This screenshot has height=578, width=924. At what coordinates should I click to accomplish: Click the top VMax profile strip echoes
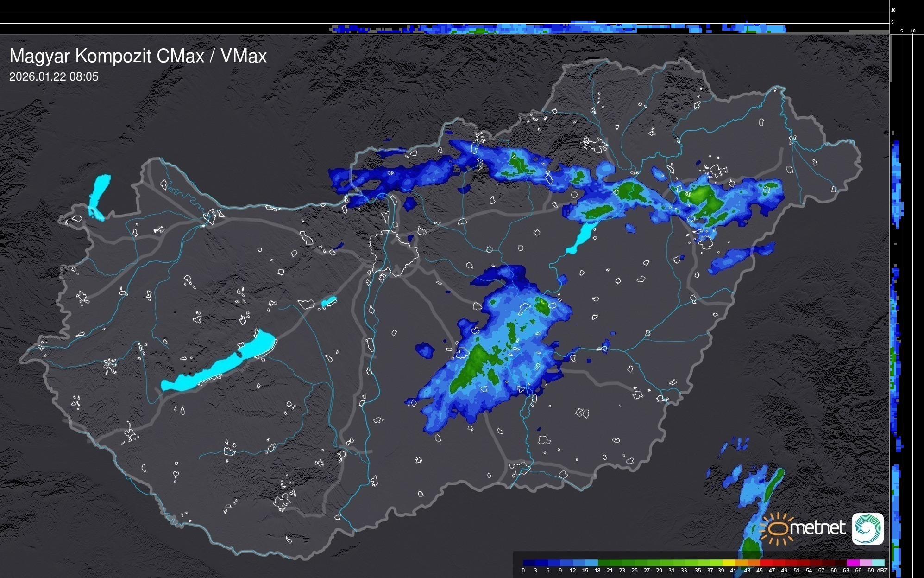click(556, 28)
